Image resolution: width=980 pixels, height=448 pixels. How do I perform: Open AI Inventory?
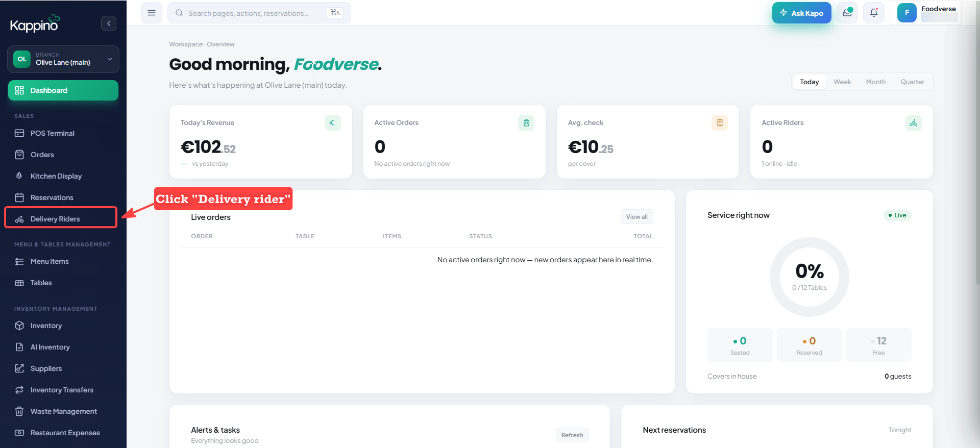click(x=63, y=347)
